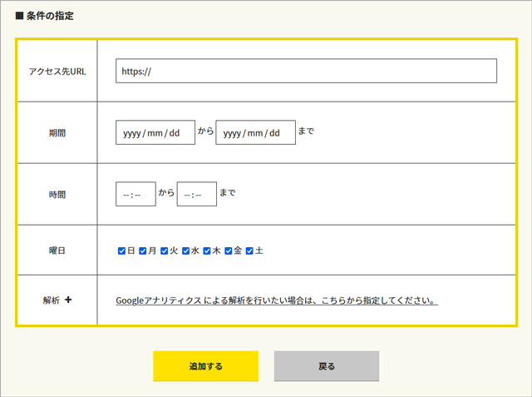Image resolution: width=532 pixels, height=397 pixels.
Task: Click the アクセス先URL row label
Action: (57, 72)
